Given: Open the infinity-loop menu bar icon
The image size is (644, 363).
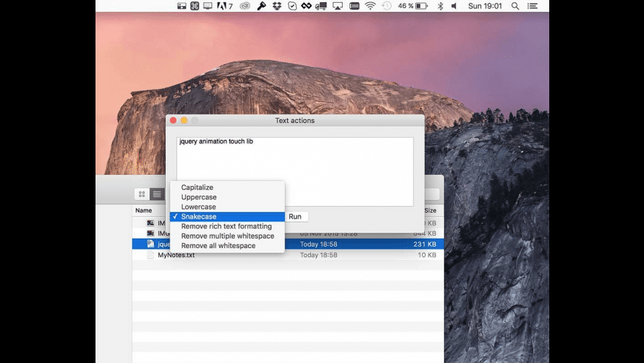Looking at the screenshot, I should click(306, 6).
